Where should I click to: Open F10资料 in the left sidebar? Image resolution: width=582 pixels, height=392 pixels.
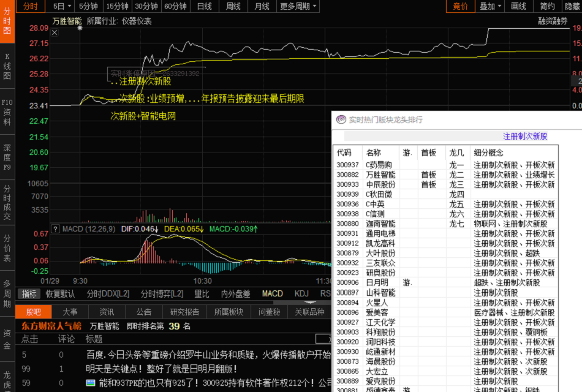point(7,112)
